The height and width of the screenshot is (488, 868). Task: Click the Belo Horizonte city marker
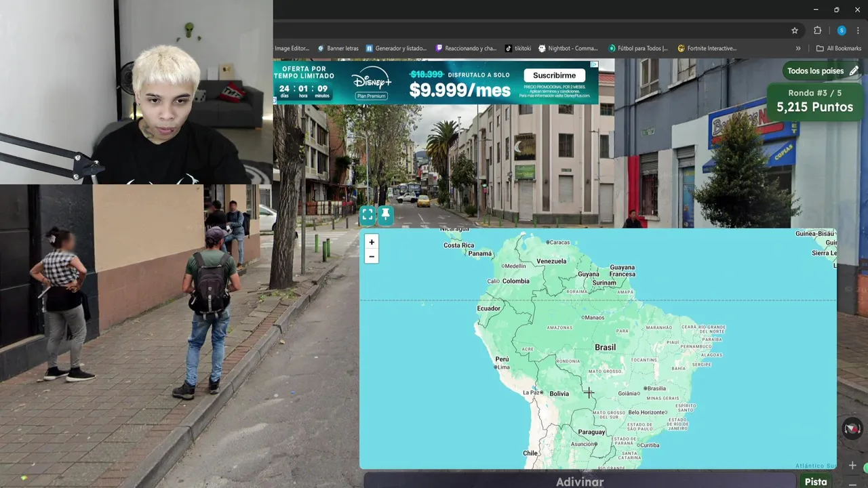coord(666,412)
